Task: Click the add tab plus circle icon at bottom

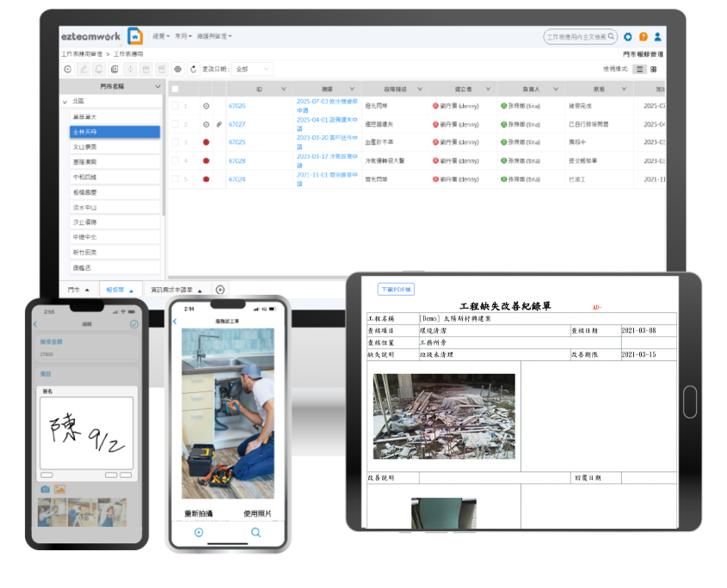Action: click(x=220, y=290)
